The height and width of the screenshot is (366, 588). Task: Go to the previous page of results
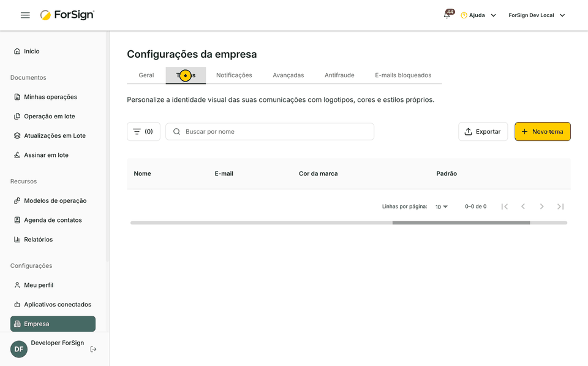(523, 207)
